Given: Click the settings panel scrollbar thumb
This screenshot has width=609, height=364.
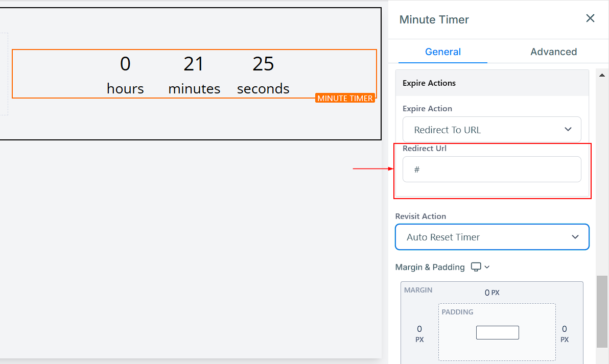Looking at the screenshot, I should click(602, 311).
